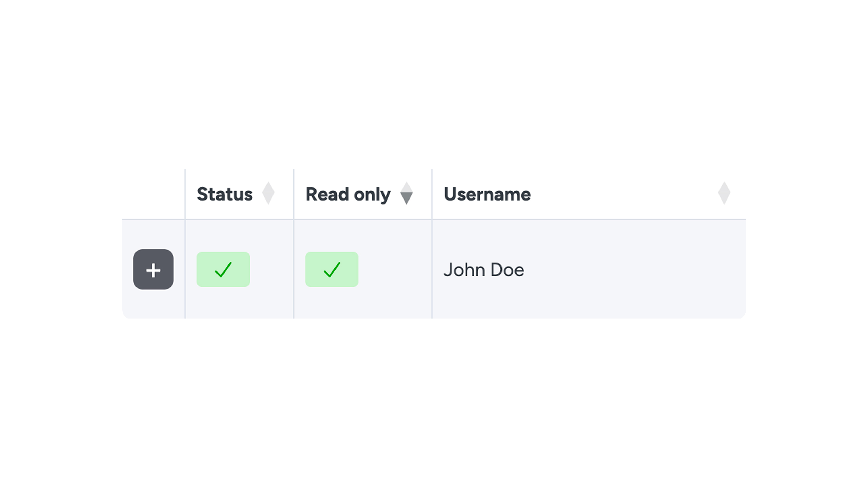Image resolution: width=868 pixels, height=489 pixels.
Task: Sort by the Read only header label
Action: 348,195
